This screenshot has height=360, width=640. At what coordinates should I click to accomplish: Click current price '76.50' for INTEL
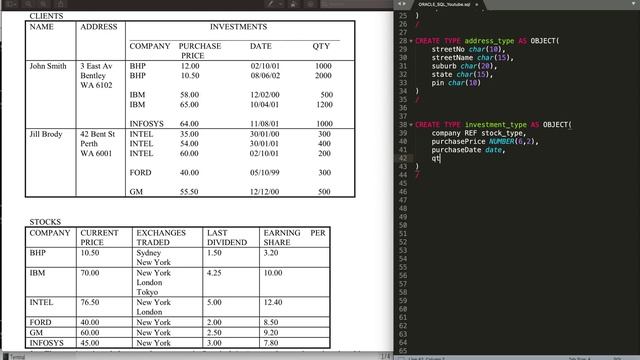pos(90,302)
